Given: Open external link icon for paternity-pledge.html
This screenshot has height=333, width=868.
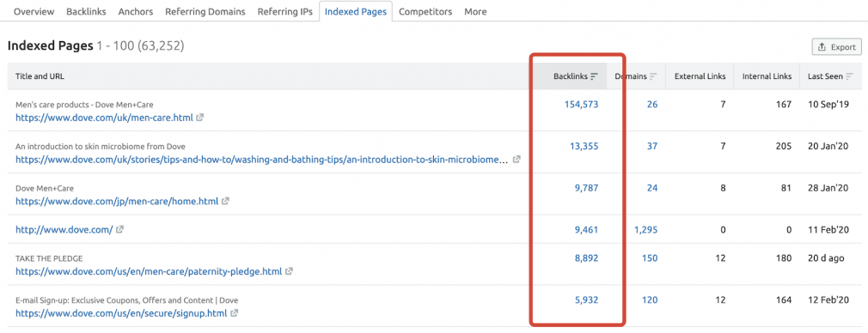Looking at the screenshot, I should [289, 271].
